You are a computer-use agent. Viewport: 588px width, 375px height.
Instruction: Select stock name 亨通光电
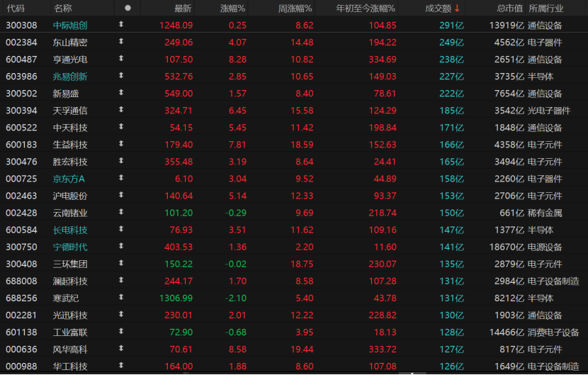[x=70, y=60]
